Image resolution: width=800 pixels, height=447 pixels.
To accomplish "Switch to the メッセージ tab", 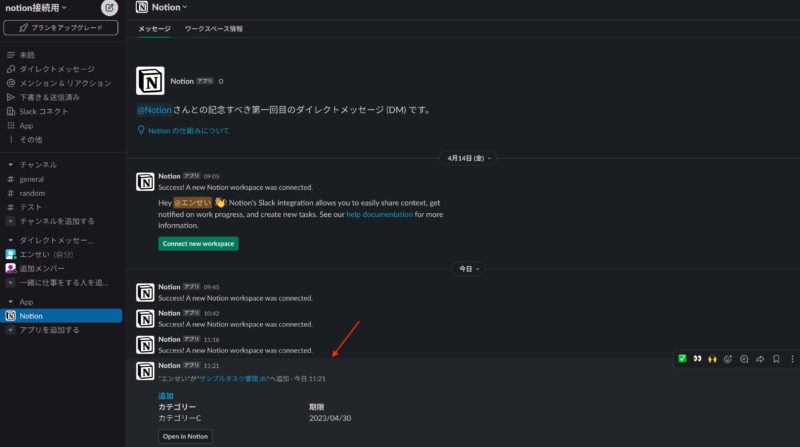I will (155, 29).
